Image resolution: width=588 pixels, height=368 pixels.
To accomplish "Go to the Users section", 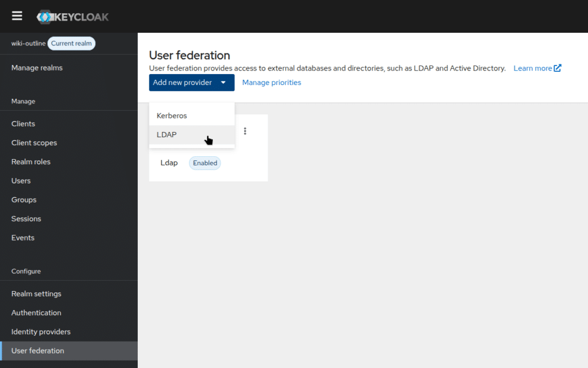I will pyautogui.click(x=21, y=181).
